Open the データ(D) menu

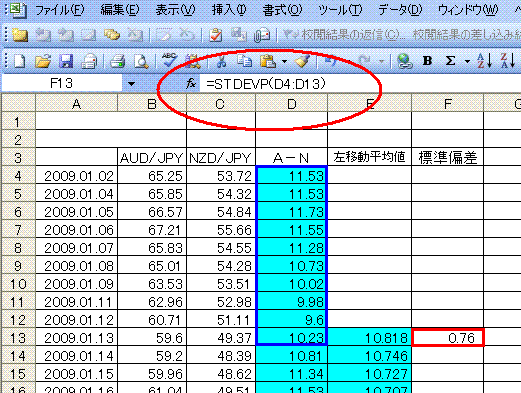400,10
